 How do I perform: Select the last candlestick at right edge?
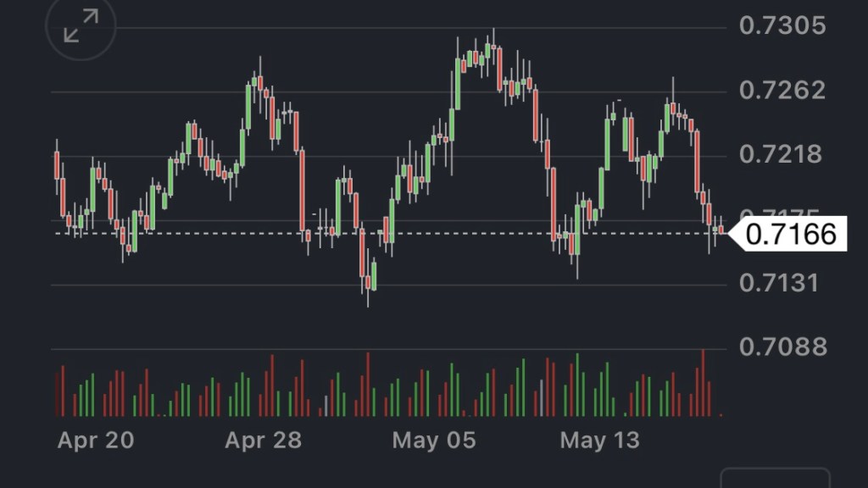(x=721, y=230)
